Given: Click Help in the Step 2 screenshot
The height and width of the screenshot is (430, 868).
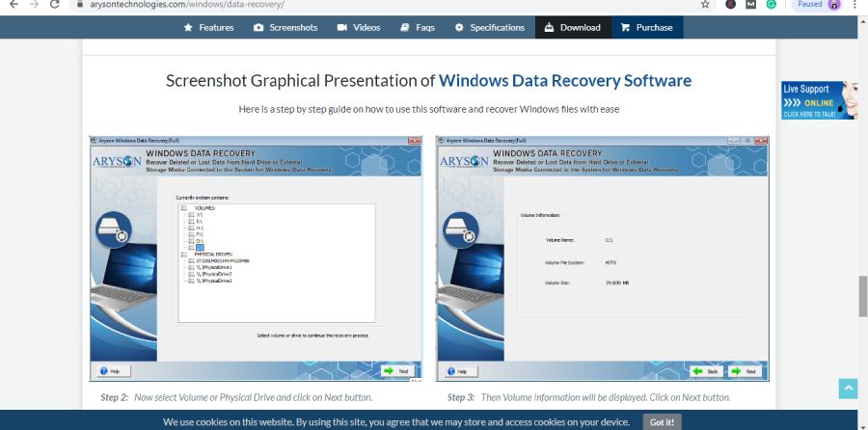Looking at the screenshot, I should [x=114, y=371].
